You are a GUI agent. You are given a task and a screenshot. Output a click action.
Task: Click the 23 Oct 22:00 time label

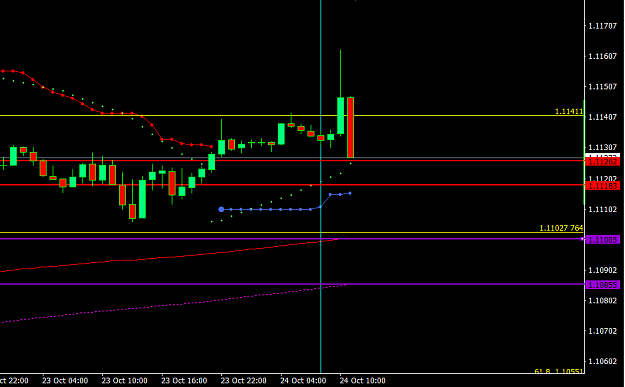click(244, 381)
